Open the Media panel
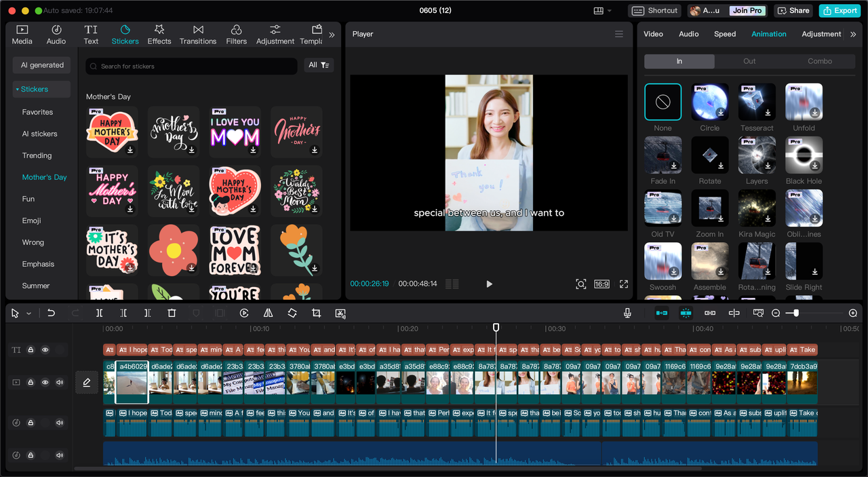 click(x=22, y=35)
